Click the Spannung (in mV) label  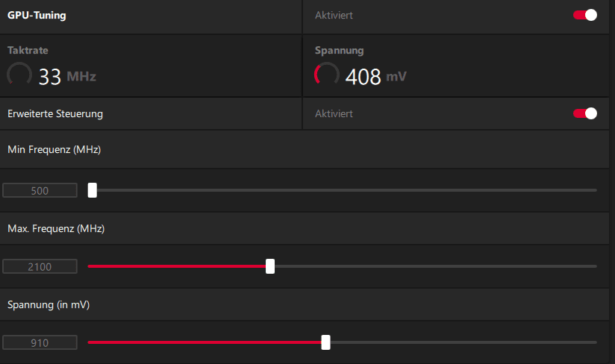[49, 304]
